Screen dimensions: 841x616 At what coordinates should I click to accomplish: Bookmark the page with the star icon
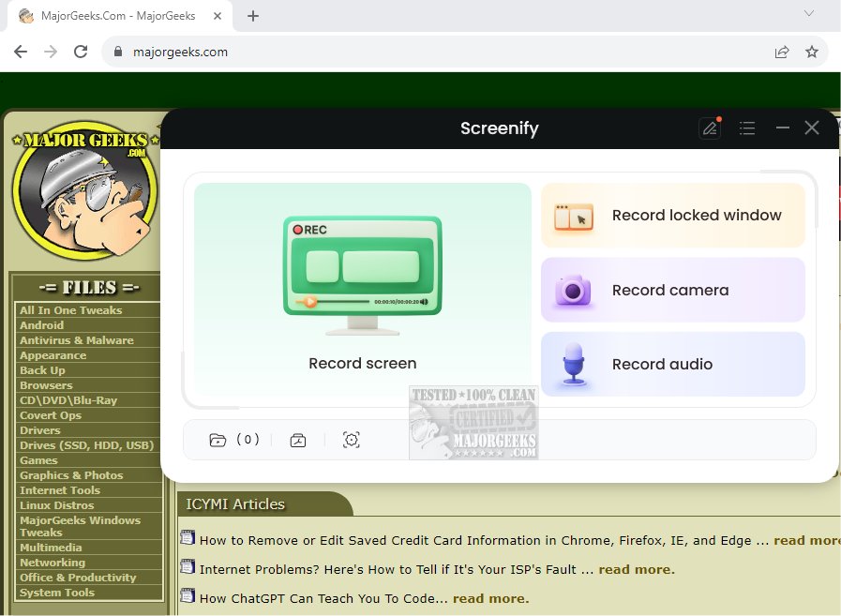pyautogui.click(x=812, y=52)
